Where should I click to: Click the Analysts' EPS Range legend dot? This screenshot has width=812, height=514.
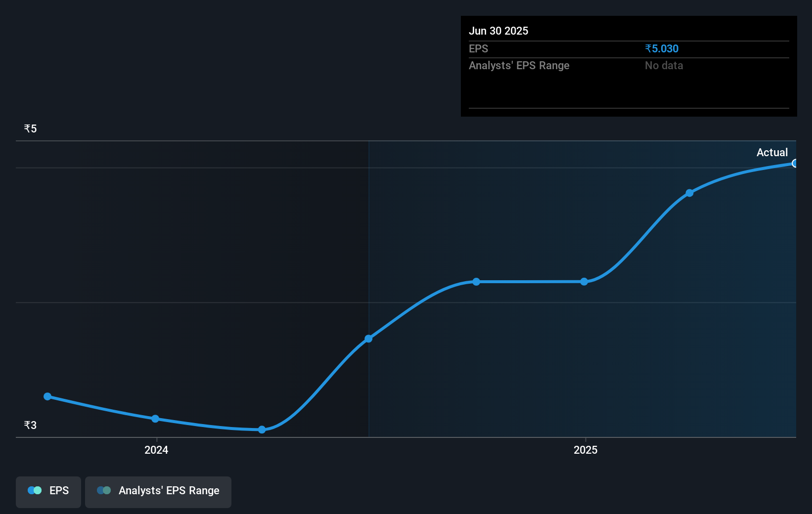coord(104,490)
